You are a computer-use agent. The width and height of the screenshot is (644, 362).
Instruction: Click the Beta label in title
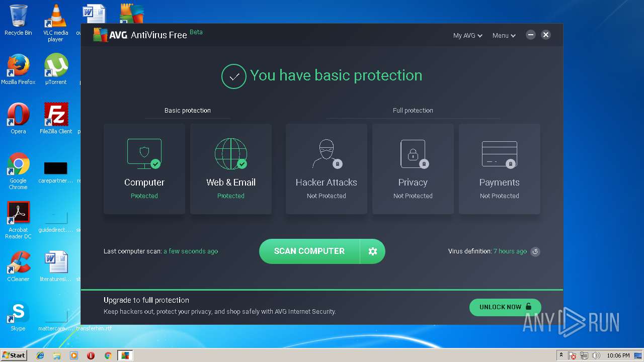click(x=196, y=32)
